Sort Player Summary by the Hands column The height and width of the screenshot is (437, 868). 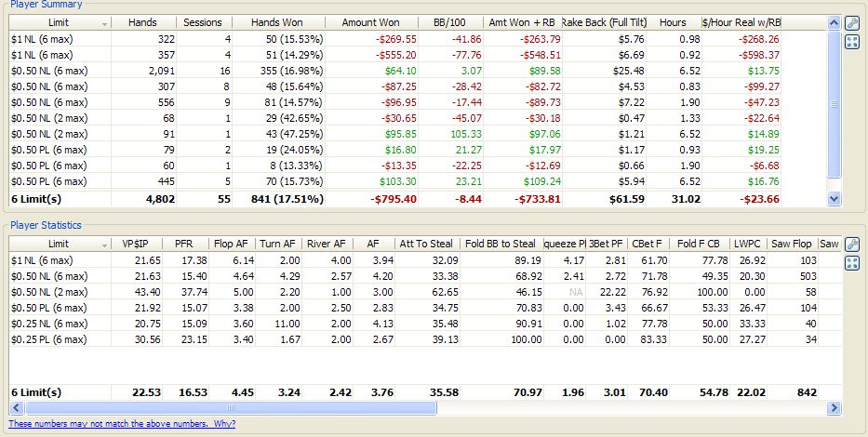pyautogui.click(x=143, y=22)
